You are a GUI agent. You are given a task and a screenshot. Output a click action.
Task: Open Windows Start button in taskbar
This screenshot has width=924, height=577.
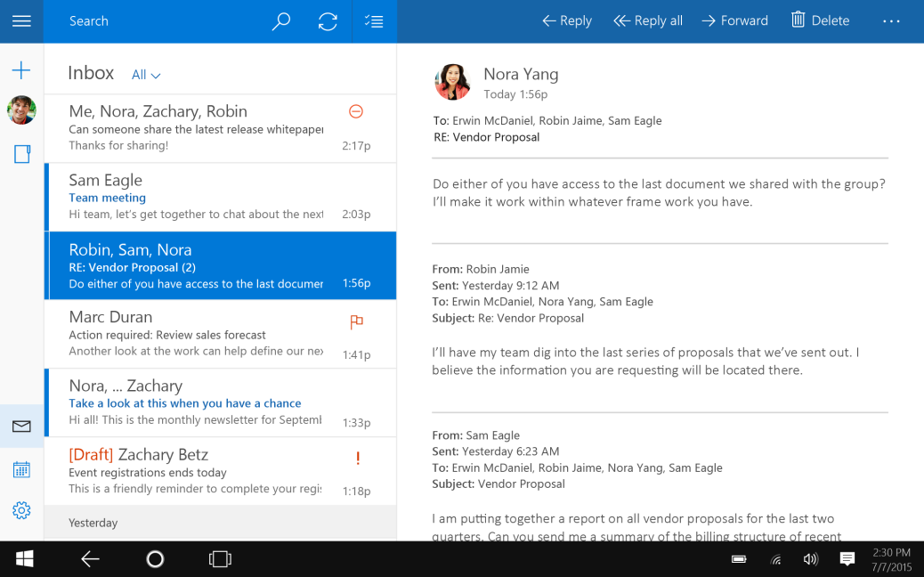(24, 559)
